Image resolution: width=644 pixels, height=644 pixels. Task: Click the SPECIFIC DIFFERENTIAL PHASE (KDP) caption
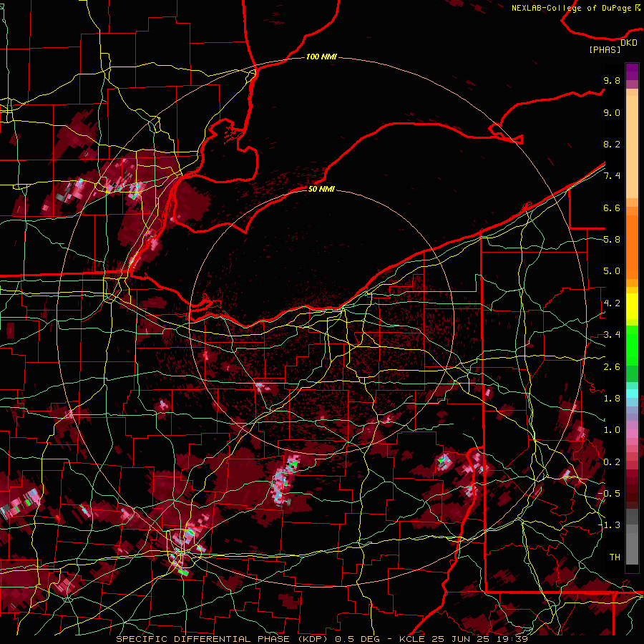tap(224, 639)
